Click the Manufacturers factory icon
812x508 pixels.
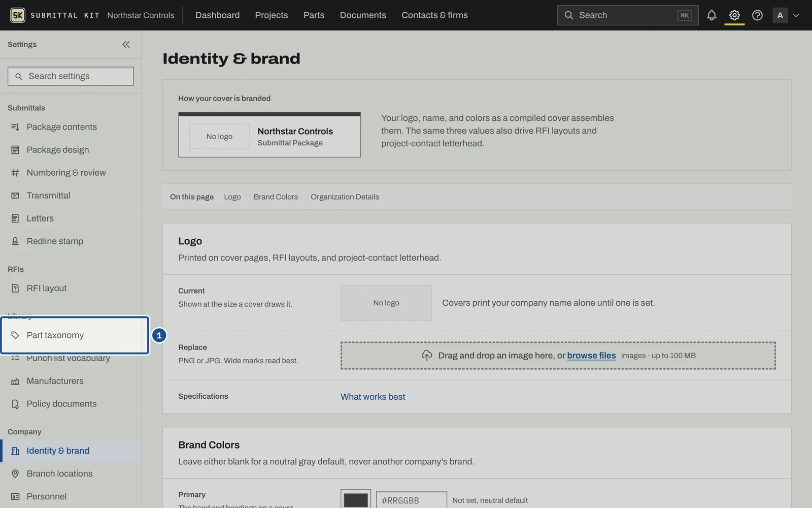(15, 381)
